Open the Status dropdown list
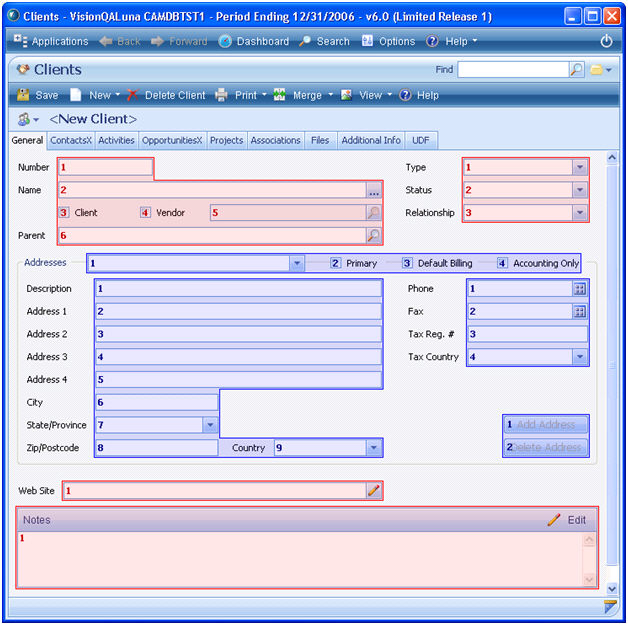Image resolution: width=628 pixels, height=625 pixels. coord(579,190)
